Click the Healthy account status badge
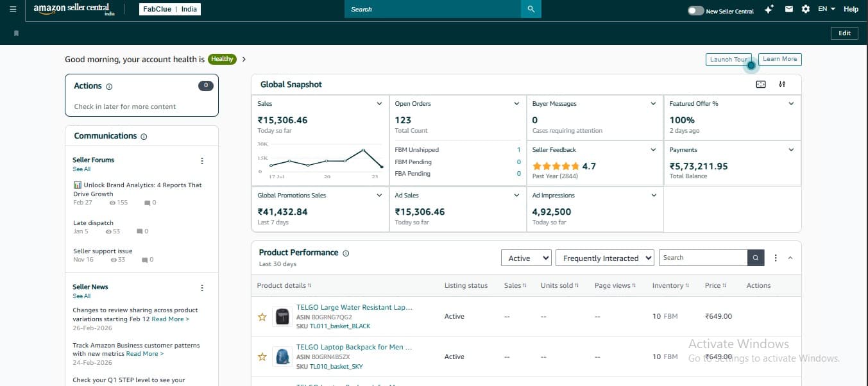Viewport: 868px width, 386px height. pos(222,59)
